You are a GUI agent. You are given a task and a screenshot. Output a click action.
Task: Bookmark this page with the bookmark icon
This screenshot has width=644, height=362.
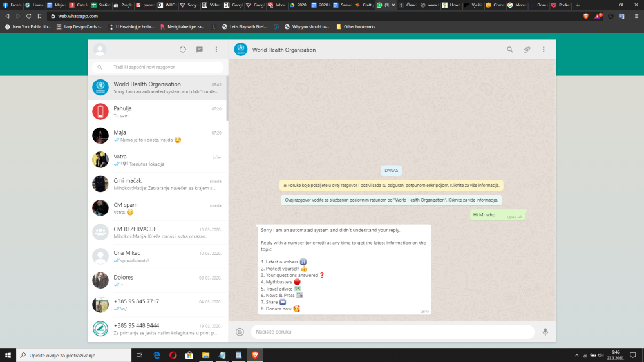tap(39, 16)
